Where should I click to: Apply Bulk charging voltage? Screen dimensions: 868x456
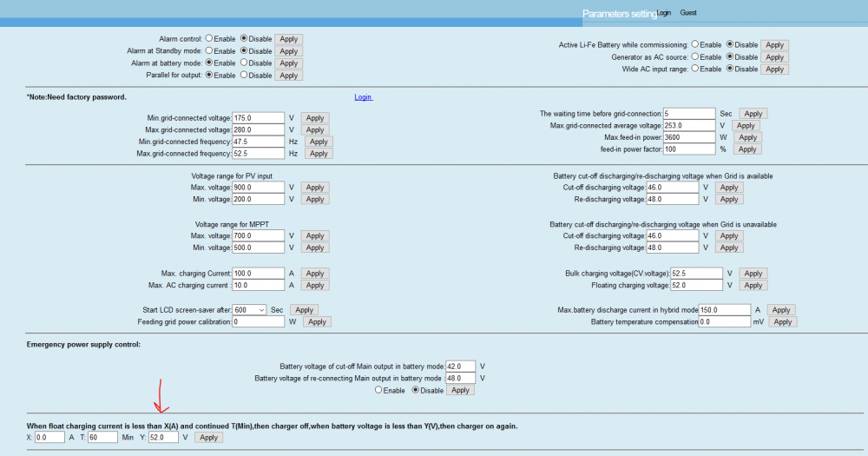pyautogui.click(x=753, y=273)
